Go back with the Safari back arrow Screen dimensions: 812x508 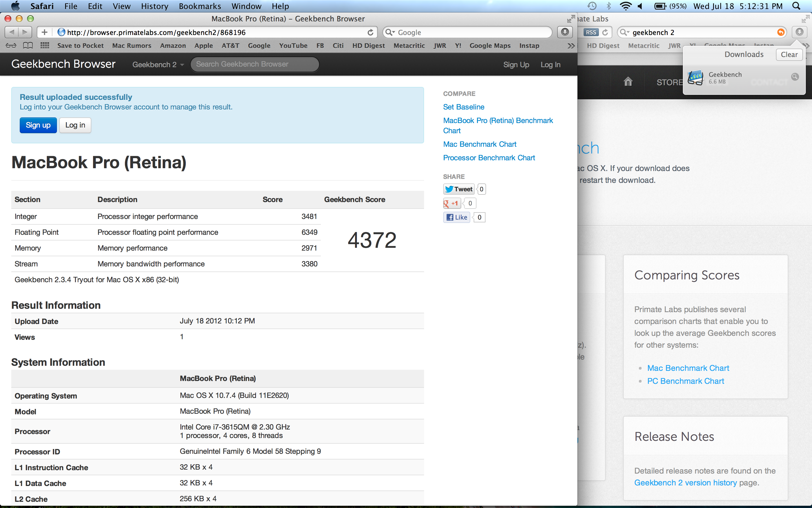12,32
